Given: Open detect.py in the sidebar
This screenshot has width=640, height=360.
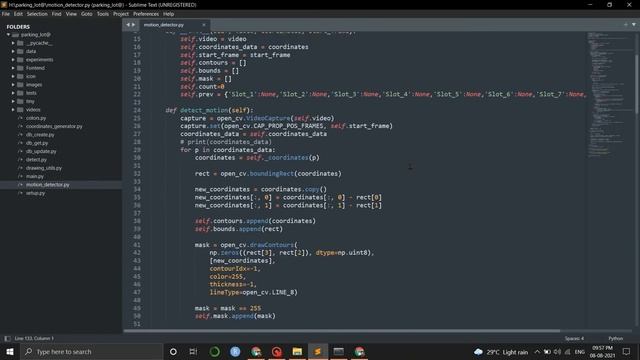Looking at the screenshot, I should pyautogui.click(x=36, y=160).
